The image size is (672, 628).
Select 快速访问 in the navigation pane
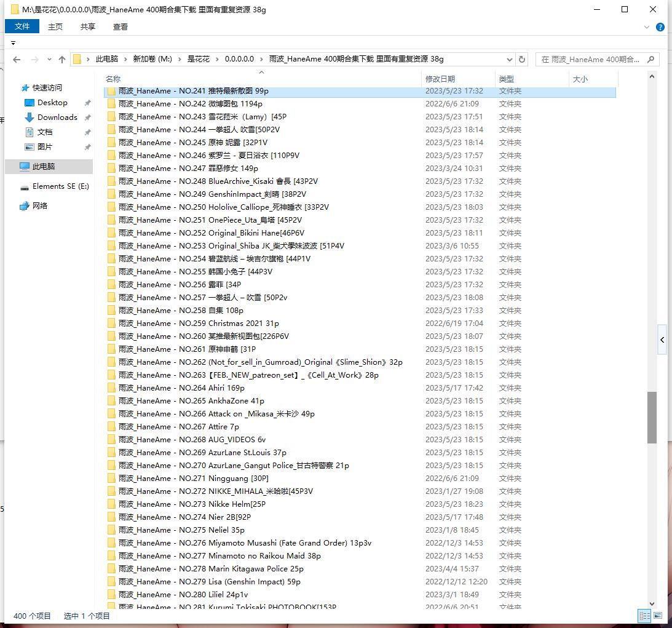pos(47,88)
